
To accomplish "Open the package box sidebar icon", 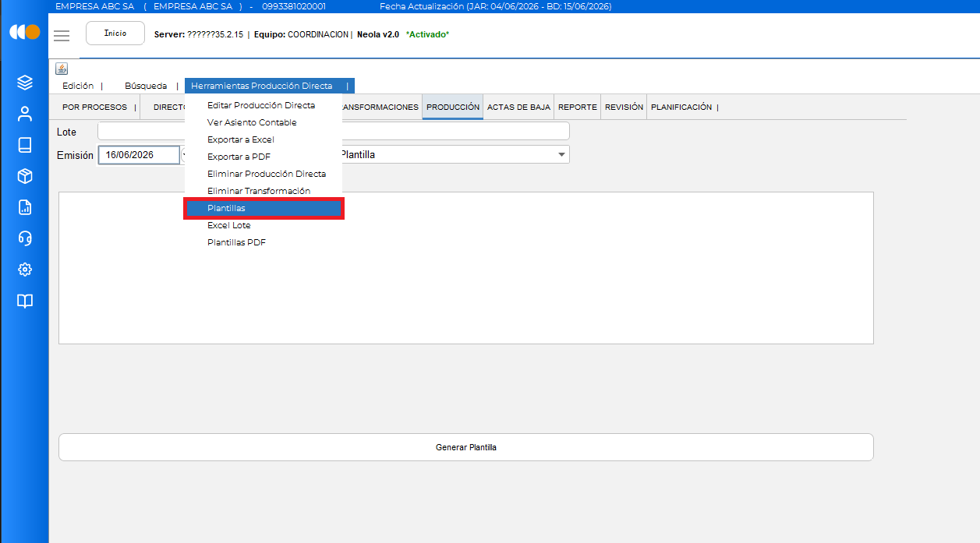I will tap(24, 176).
